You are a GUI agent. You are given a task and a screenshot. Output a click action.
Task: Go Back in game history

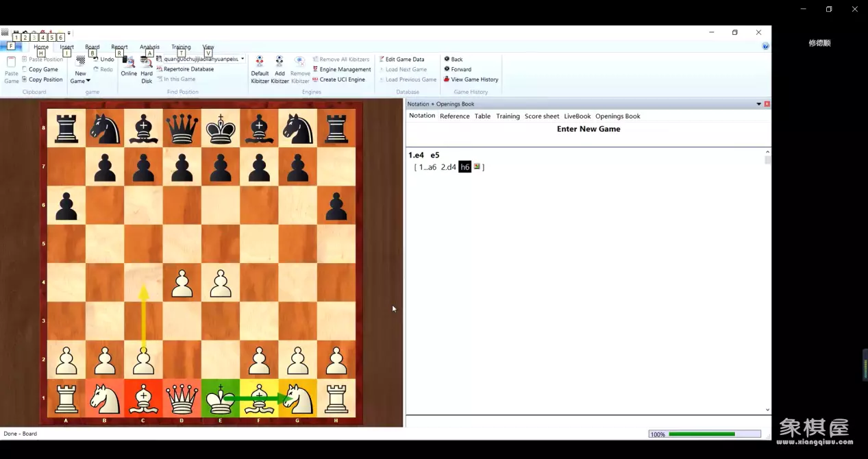point(454,60)
